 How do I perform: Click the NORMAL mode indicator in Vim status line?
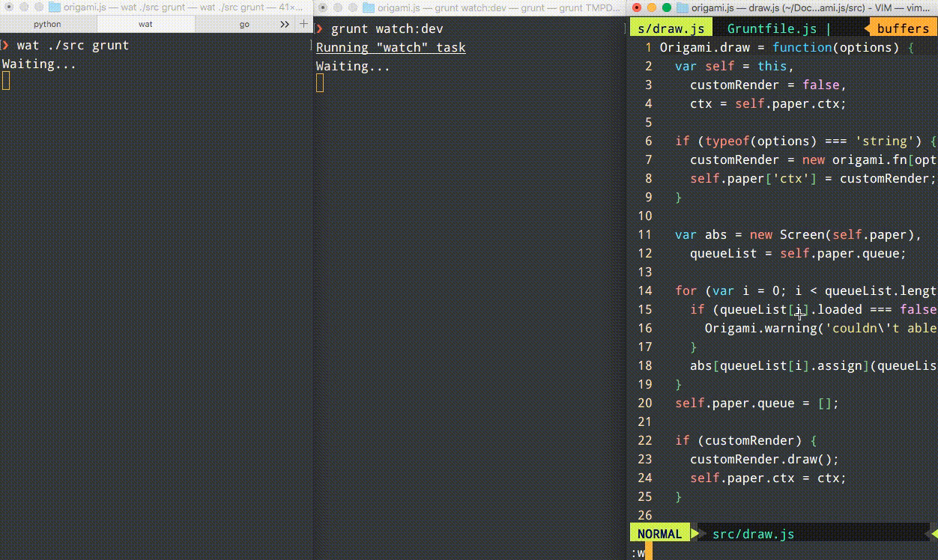click(660, 534)
